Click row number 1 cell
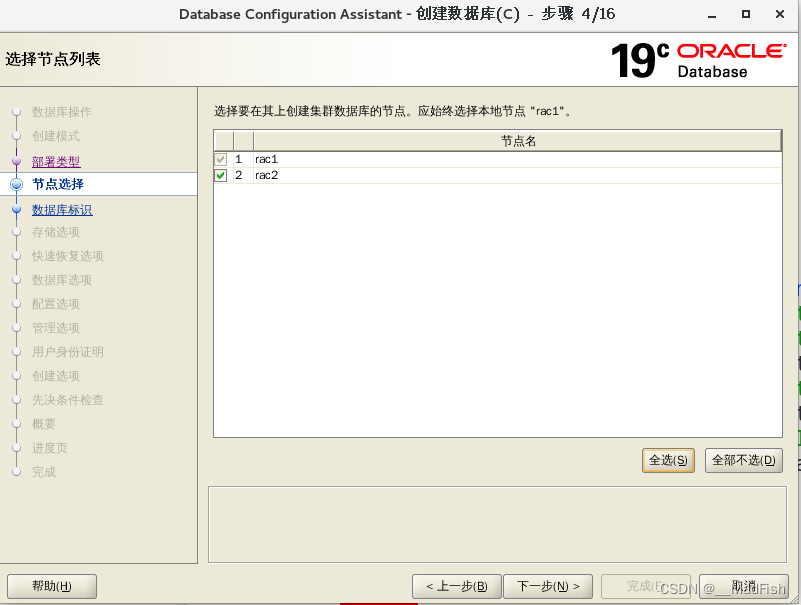The image size is (801, 605). pyautogui.click(x=243, y=159)
